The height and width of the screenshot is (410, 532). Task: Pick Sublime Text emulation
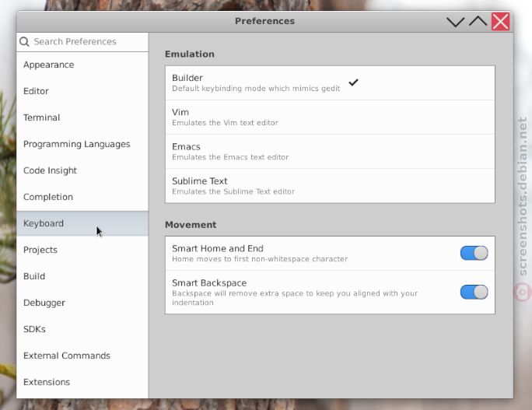pos(330,186)
